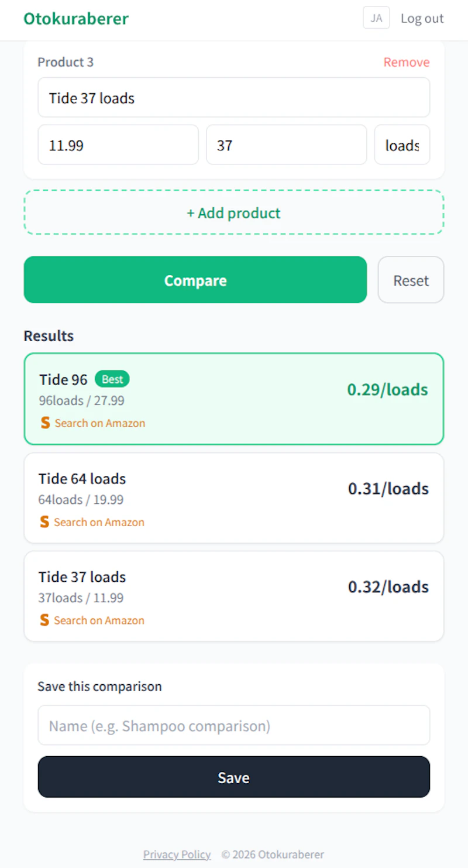Click Amazon icon under Tide 37 loads result
Screen dimensions: 468x868
click(x=45, y=620)
